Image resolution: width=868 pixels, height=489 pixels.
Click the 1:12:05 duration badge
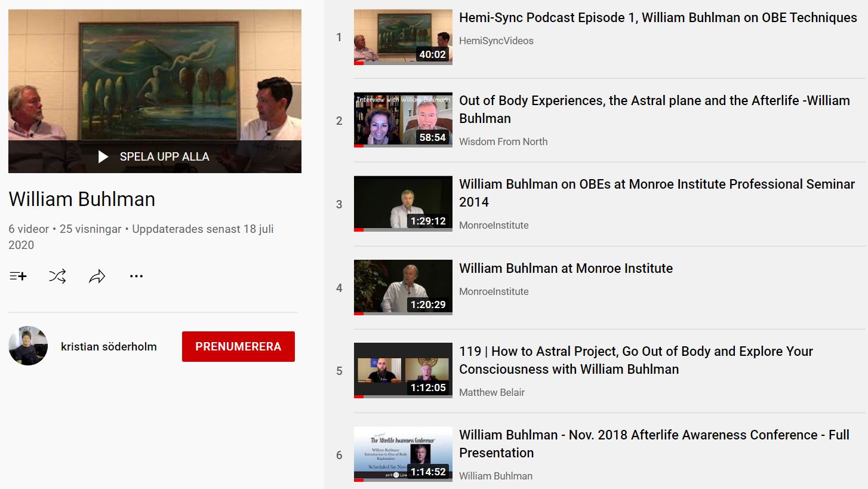pos(428,387)
